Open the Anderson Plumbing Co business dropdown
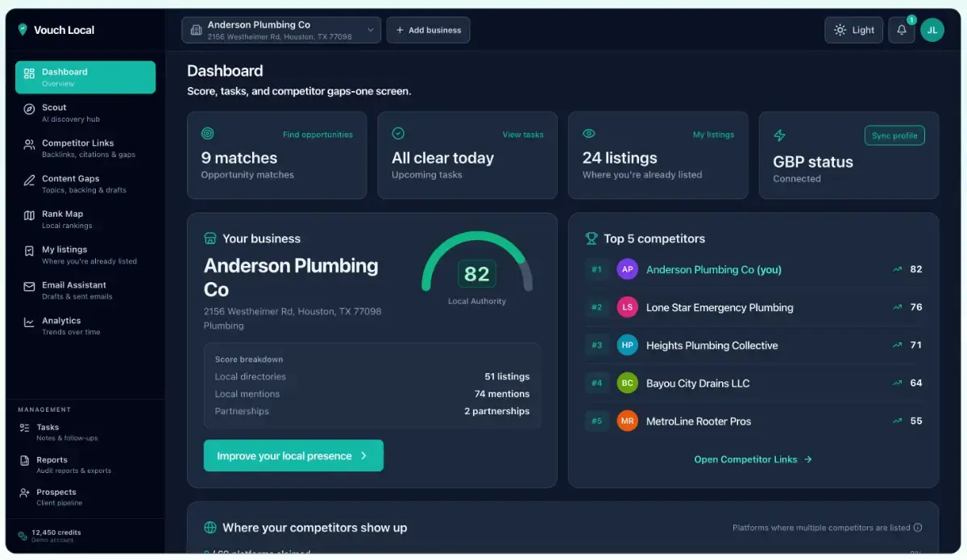The image size is (967, 560). click(281, 30)
